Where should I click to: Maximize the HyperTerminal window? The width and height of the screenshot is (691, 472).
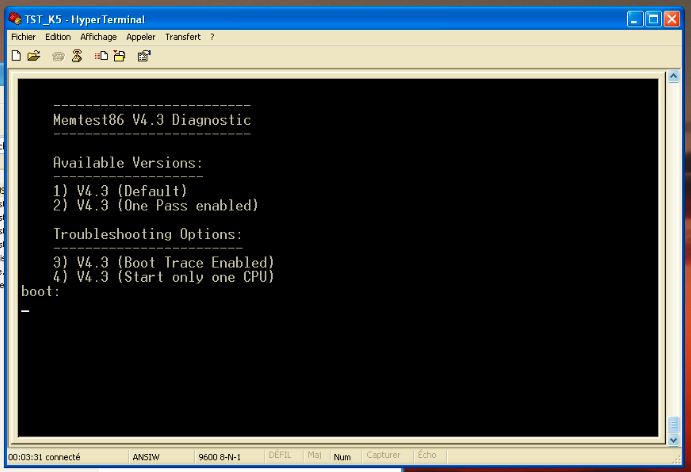pyautogui.click(x=654, y=19)
